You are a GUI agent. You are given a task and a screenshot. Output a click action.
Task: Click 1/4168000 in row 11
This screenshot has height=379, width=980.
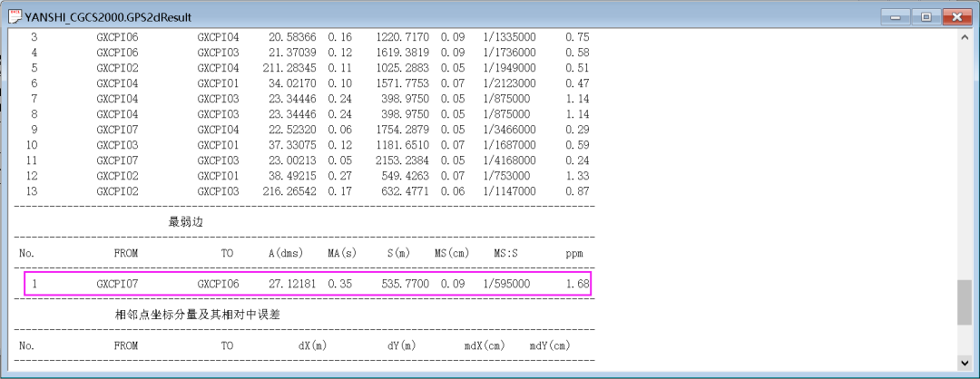pyautogui.click(x=509, y=160)
